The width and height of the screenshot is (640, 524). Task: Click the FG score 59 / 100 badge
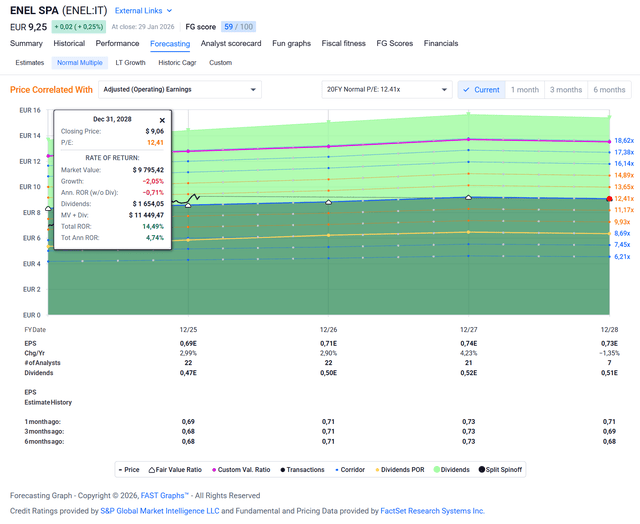(x=238, y=27)
